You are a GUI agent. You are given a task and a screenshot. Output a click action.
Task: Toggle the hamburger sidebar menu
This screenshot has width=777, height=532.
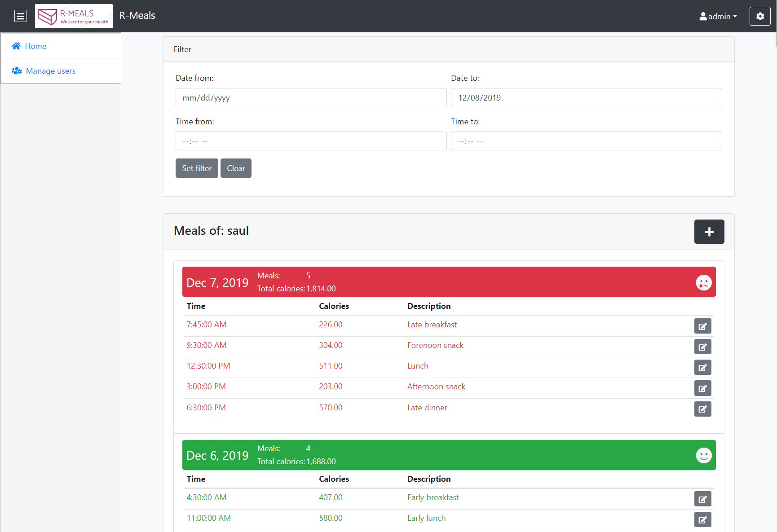click(20, 16)
